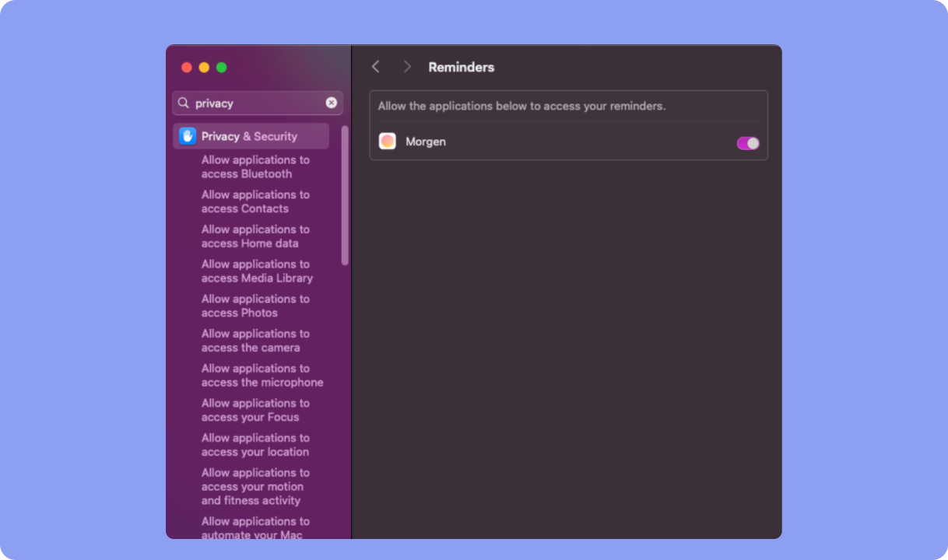Viewport: 948px width, 560px height.
Task: Open Bluetooth application access settings
Action: 255,166
